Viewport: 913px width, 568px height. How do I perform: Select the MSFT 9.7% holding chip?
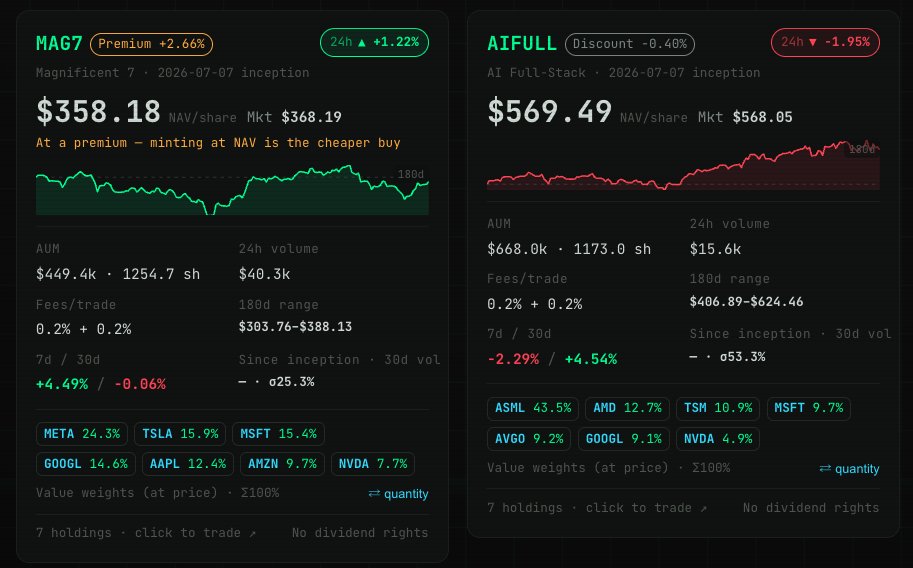coord(809,408)
